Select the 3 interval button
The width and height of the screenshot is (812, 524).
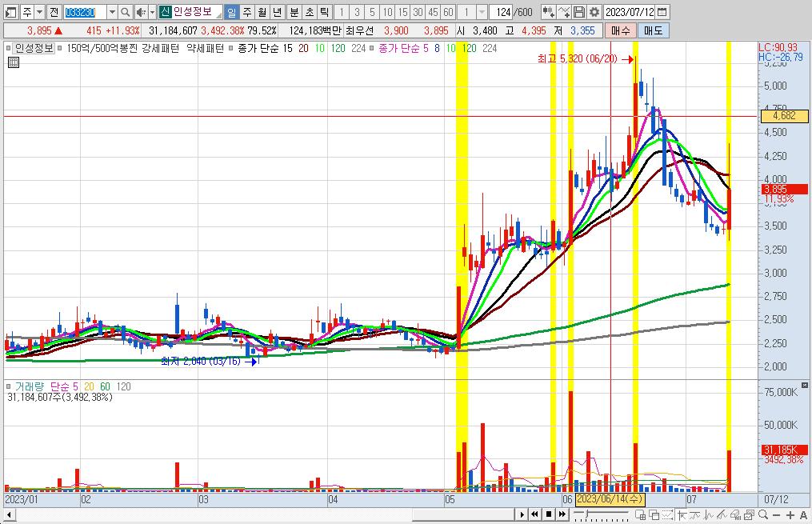(357, 12)
